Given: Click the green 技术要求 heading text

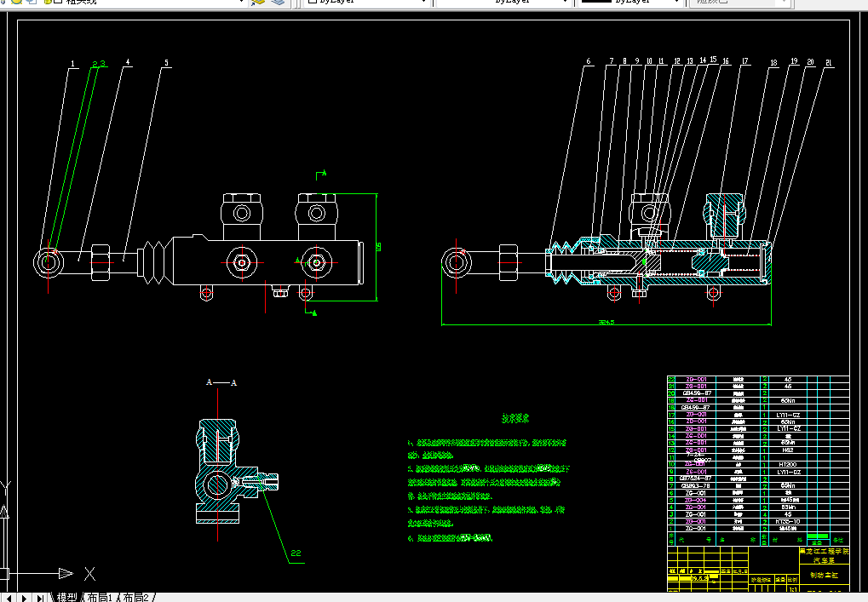Looking at the screenshot, I should click(x=515, y=418).
